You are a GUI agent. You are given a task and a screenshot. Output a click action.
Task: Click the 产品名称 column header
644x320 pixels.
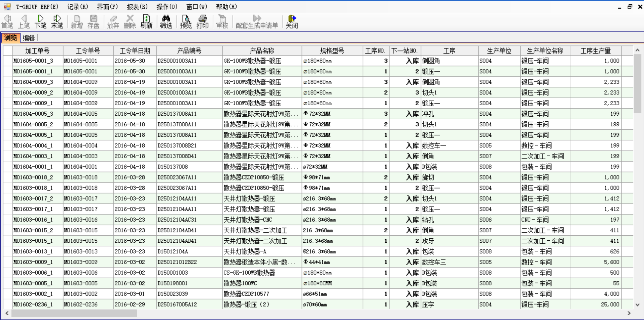[x=262, y=51]
